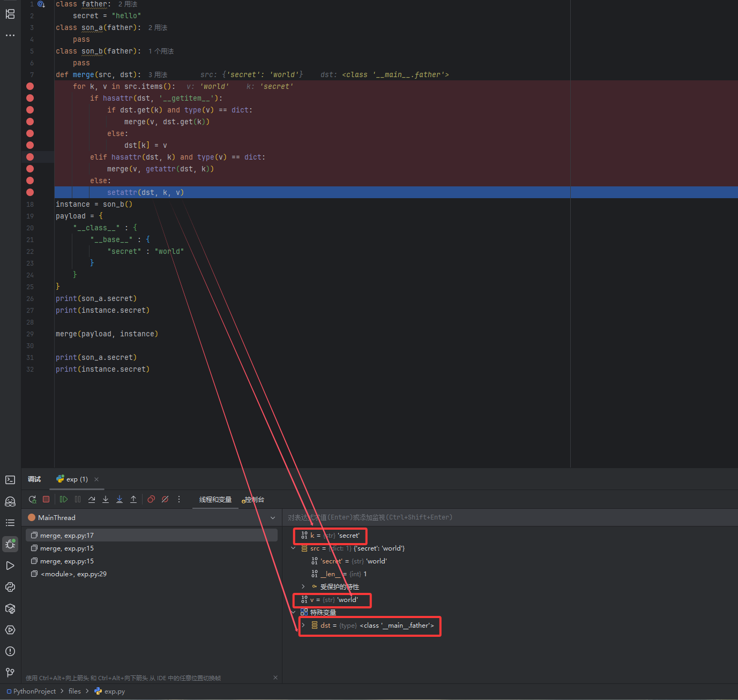Remove the breakpoint on the setattr line

click(30, 192)
